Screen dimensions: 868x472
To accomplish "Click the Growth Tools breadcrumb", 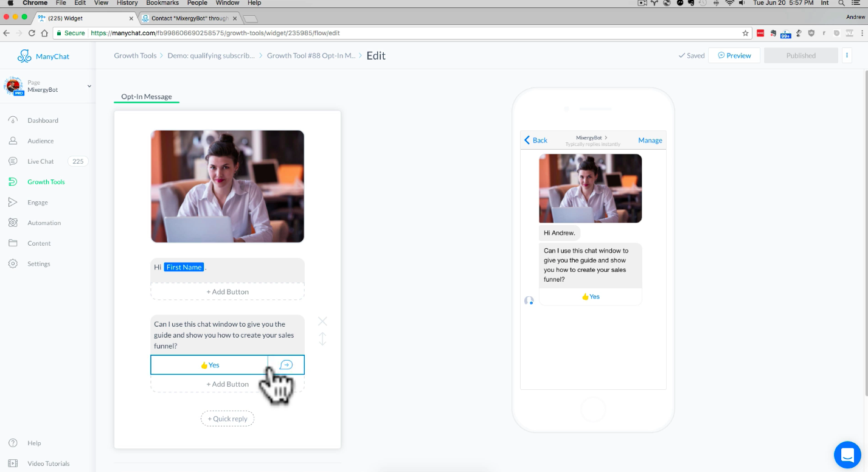I will [135, 55].
